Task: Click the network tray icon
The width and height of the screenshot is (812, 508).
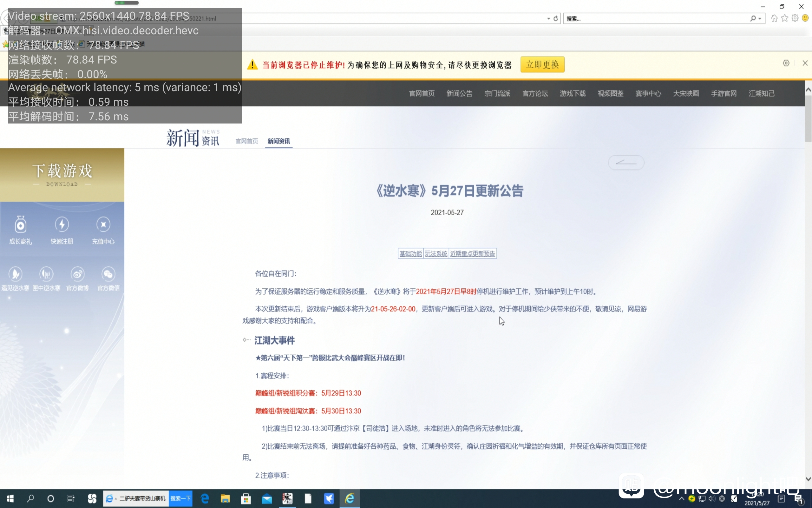Action: (702, 498)
